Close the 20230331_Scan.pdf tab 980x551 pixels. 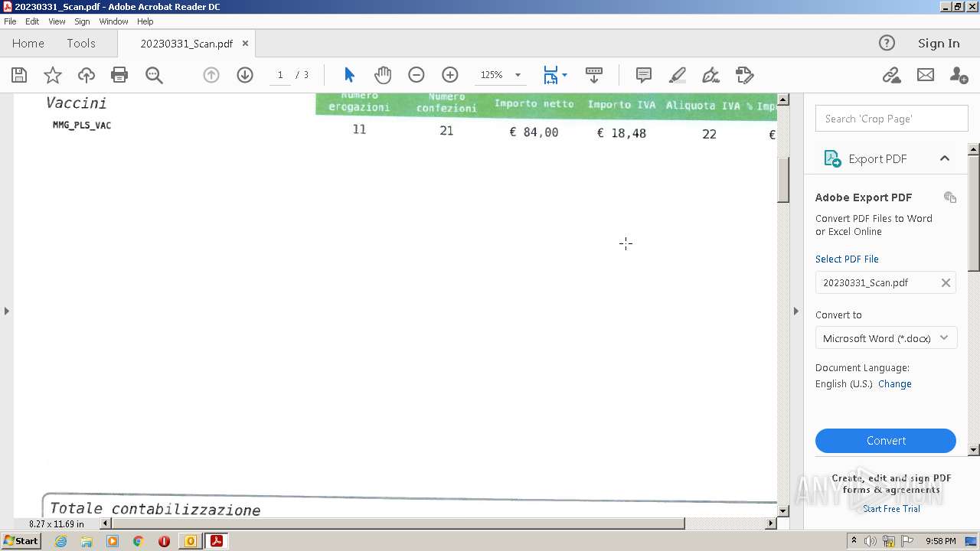pos(245,44)
